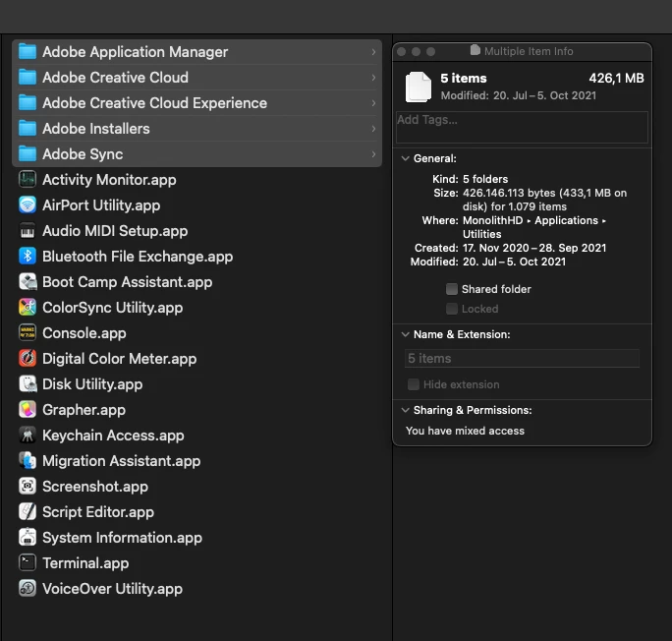
Task: Select the Terminal.app file name
Action: (85, 563)
